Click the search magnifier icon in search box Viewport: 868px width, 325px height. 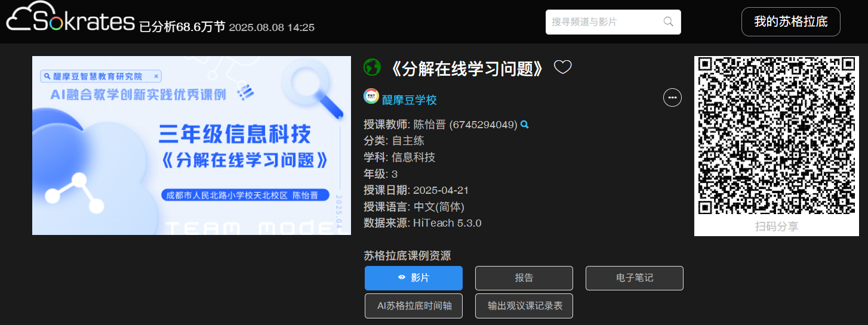pos(669,21)
